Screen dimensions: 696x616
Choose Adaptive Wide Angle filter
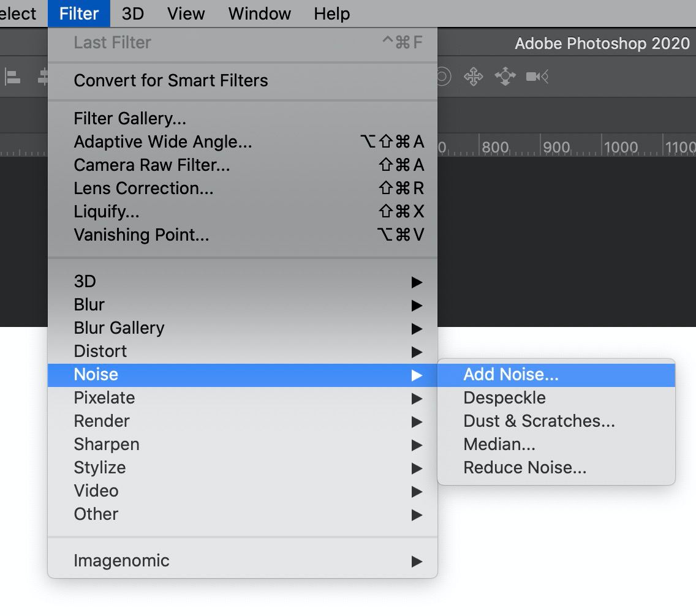[243, 142]
